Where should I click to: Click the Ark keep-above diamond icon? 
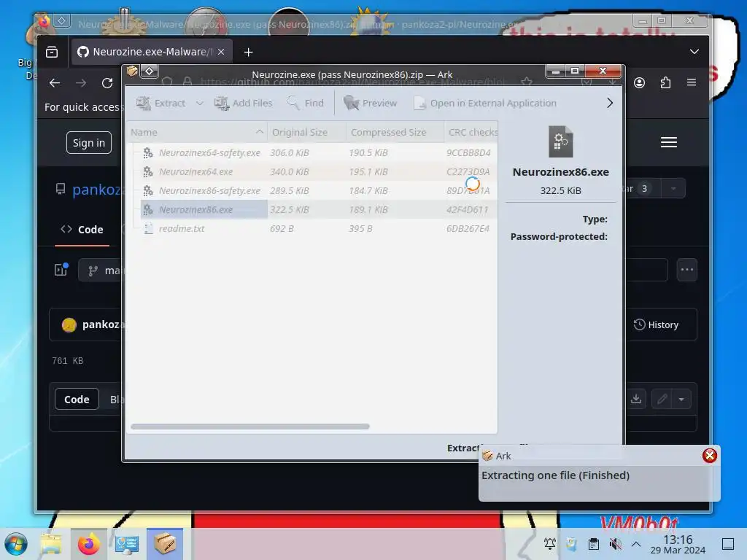click(149, 71)
